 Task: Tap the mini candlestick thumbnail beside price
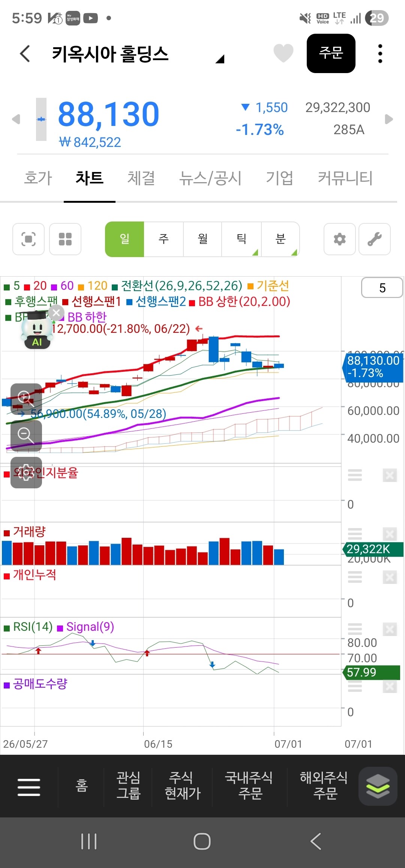click(x=41, y=119)
